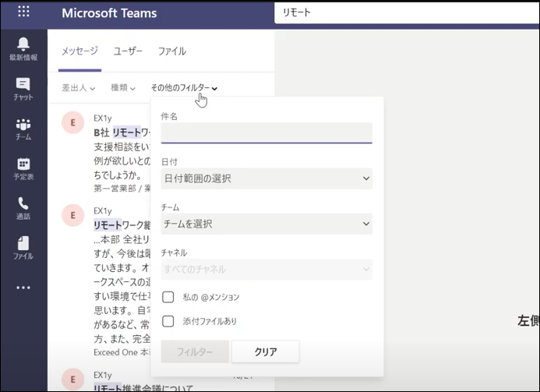
Task: Open the チーム teams icon
Action: click(x=23, y=129)
